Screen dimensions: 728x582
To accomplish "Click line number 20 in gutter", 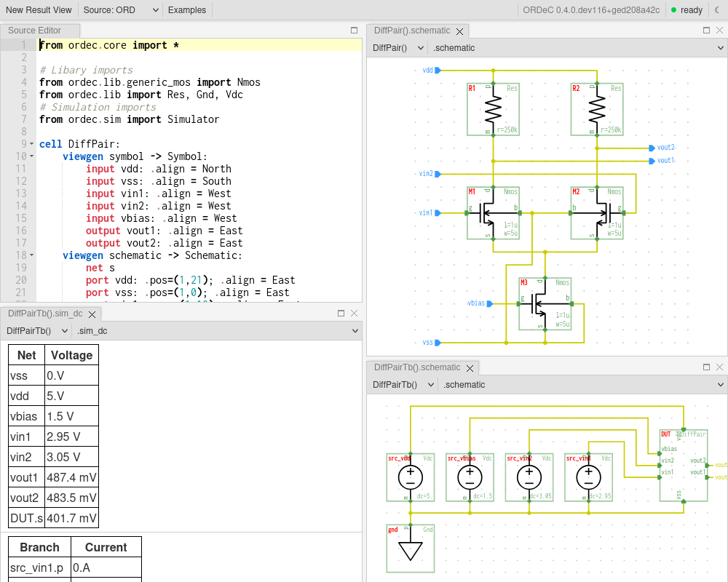I will pos(21,280).
